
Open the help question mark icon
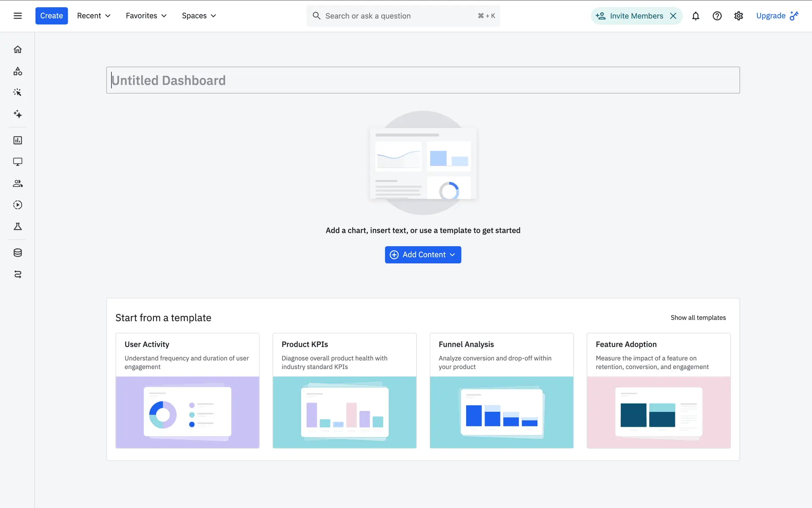717,16
